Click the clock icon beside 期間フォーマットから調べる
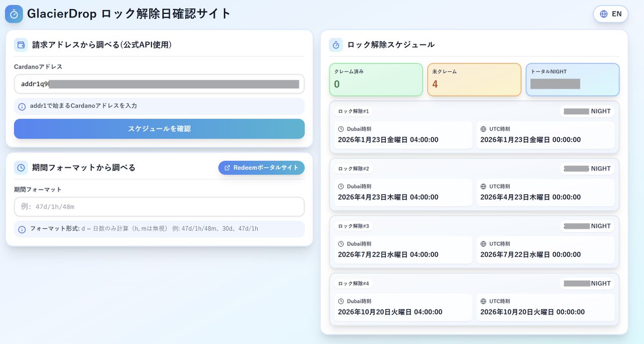644x344 pixels. pyautogui.click(x=21, y=167)
